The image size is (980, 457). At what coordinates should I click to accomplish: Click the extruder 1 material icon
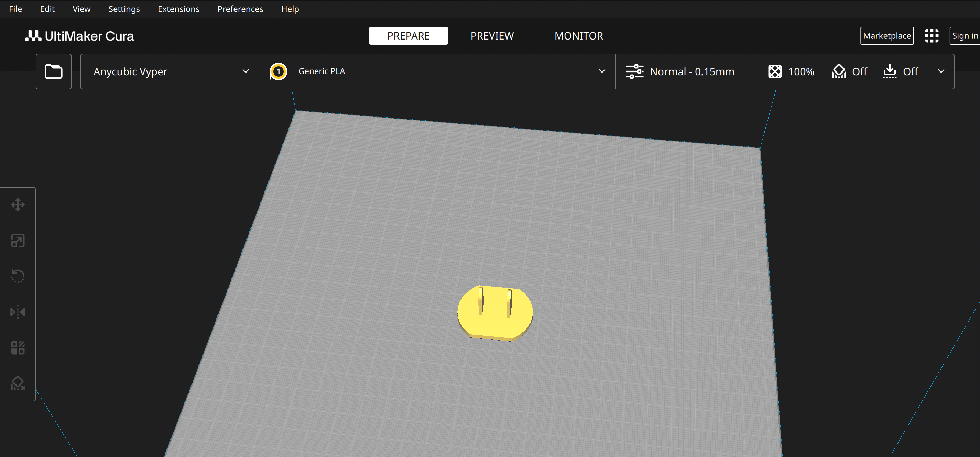point(278,71)
